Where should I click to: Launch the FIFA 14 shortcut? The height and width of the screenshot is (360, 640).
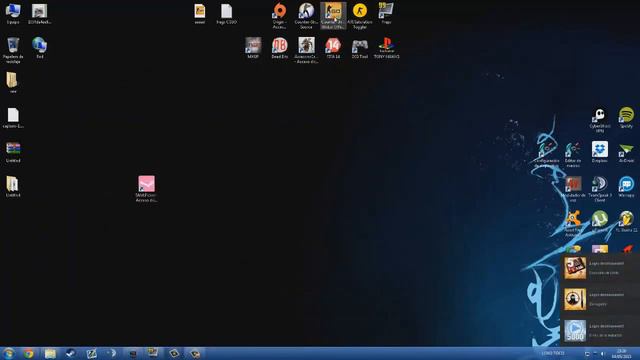(333, 48)
